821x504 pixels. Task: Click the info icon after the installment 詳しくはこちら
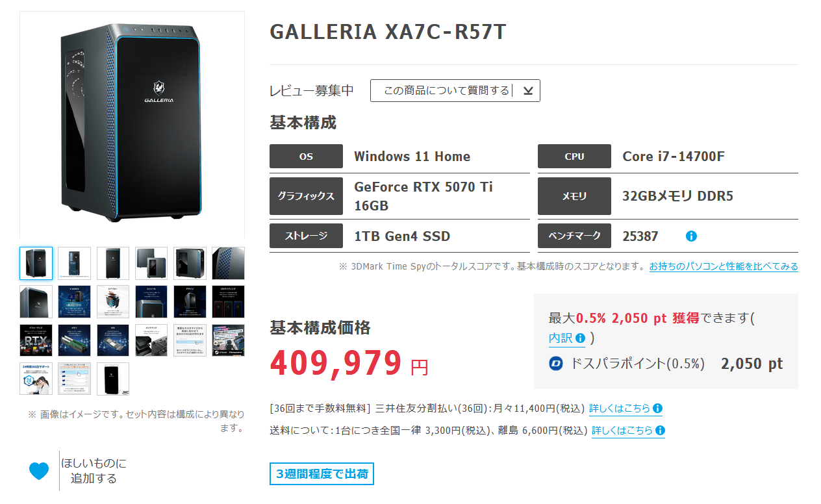tap(657, 409)
